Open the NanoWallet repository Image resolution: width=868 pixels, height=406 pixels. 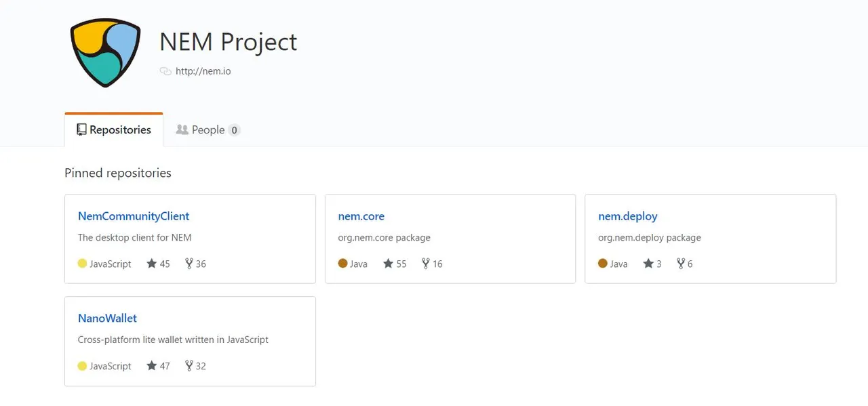pyautogui.click(x=107, y=318)
